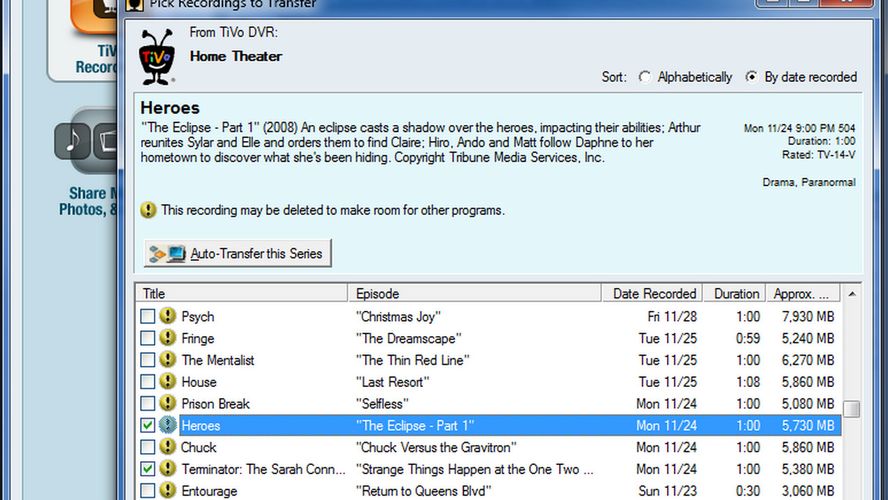Select "Strange Things Happen at the One Two" cell
888x500 pixels.
coord(475,469)
